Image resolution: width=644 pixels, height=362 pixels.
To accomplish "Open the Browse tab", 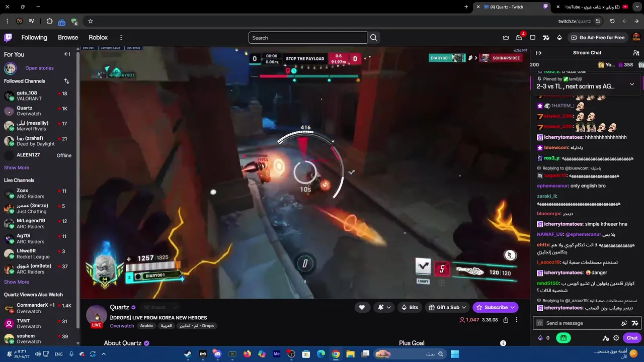I will coord(68,38).
